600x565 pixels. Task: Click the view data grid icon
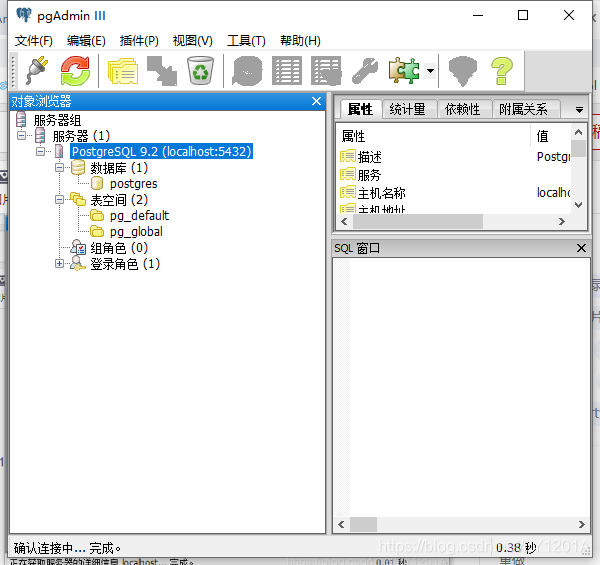click(287, 71)
